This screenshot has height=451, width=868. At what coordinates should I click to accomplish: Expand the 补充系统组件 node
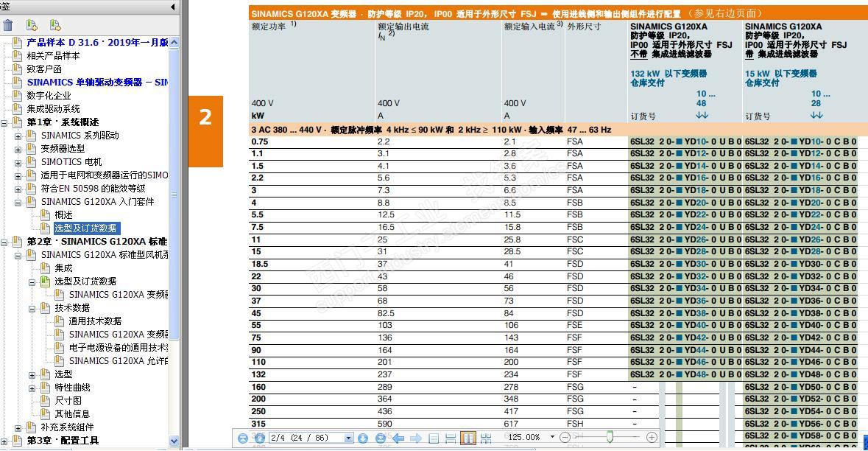18,427
